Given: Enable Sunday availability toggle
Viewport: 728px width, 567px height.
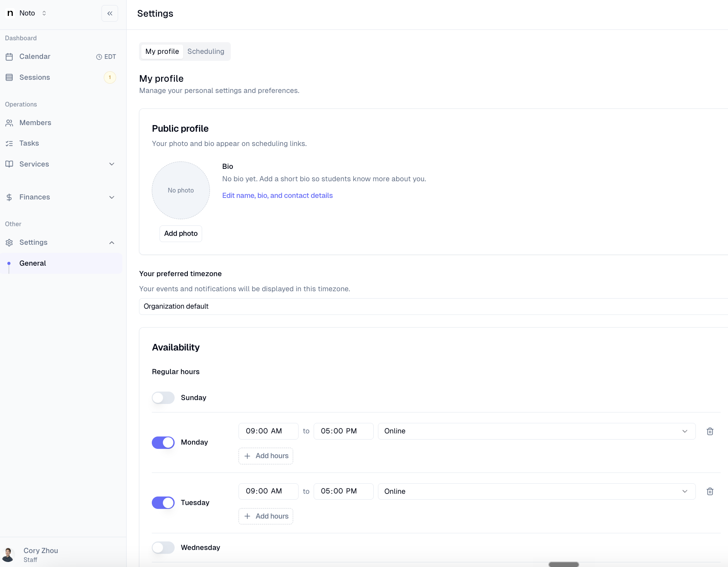Looking at the screenshot, I should click(x=163, y=398).
